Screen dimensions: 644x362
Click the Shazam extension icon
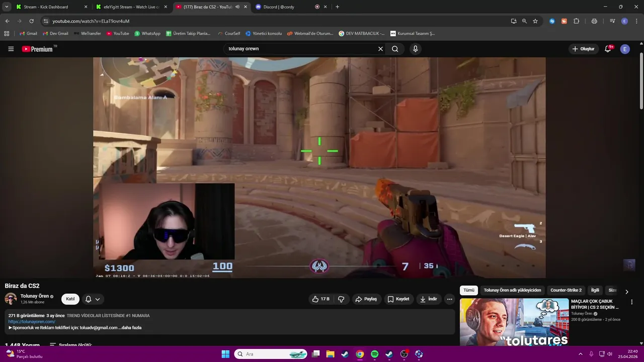[552, 21]
